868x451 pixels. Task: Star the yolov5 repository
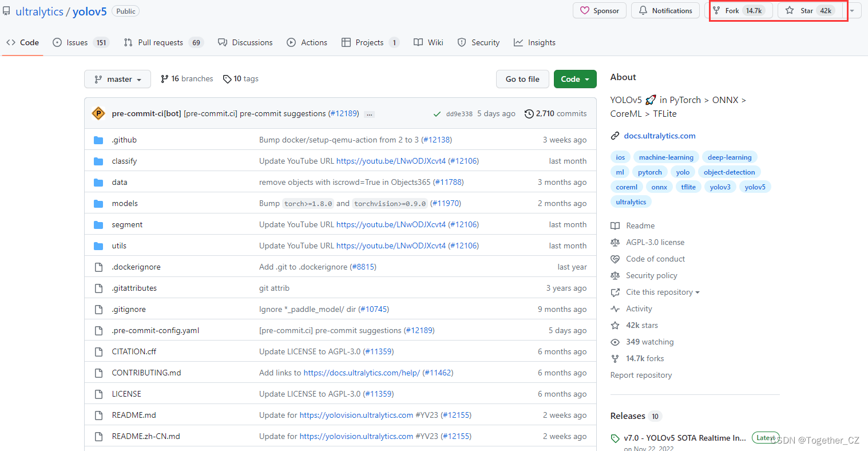pos(810,11)
